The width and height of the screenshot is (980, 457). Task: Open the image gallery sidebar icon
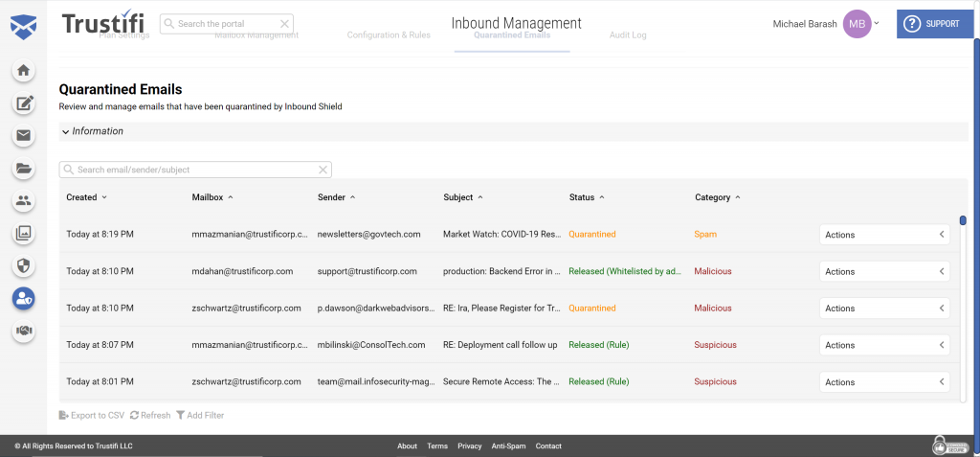24,234
